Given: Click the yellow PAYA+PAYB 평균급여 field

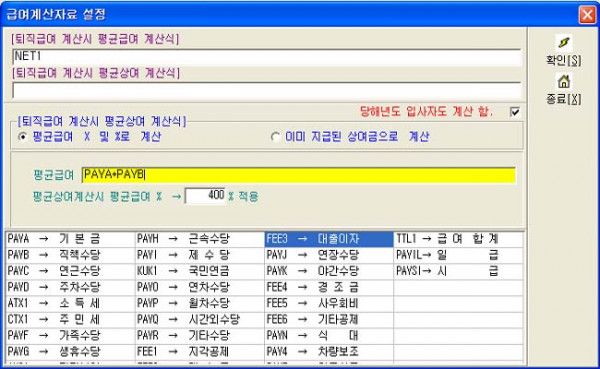Looking at the screenshot, I should coord(299,175).
